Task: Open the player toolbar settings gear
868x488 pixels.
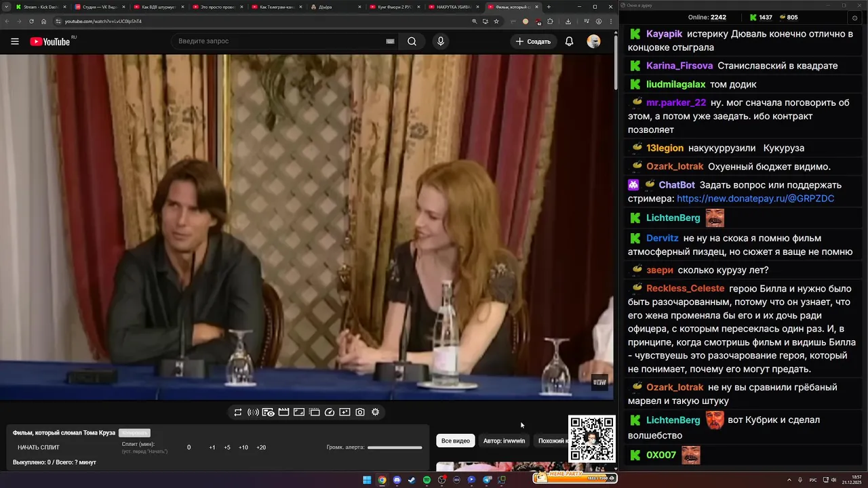Action: coord(375,412)
